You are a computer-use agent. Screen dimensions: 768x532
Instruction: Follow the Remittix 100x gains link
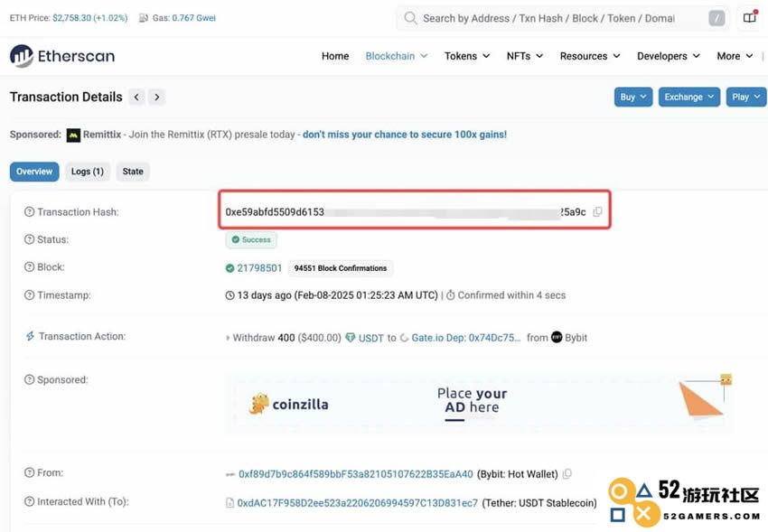405,135
